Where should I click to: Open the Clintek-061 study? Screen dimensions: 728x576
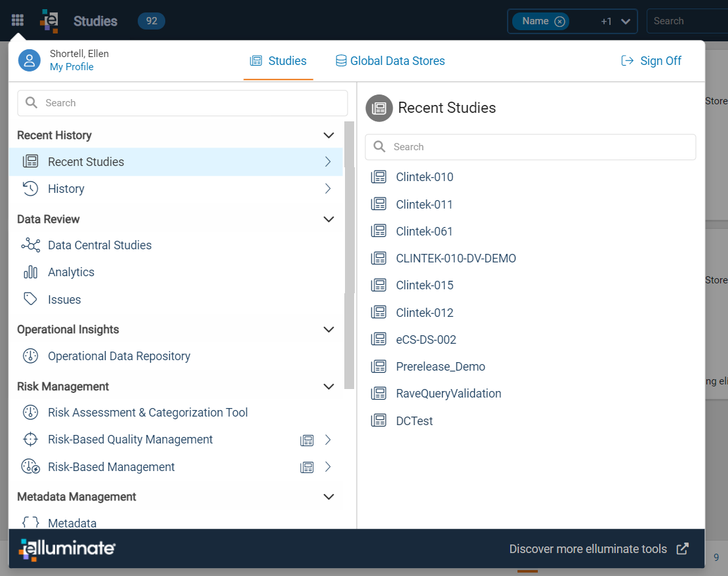point(424,232)
